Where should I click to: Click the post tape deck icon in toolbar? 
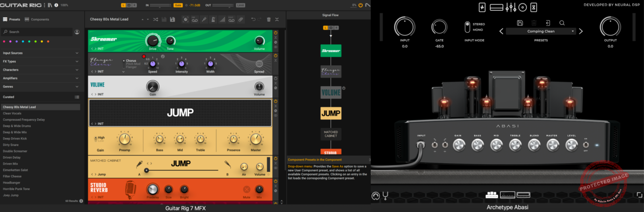pyautogui.click(x=232, y=20)
